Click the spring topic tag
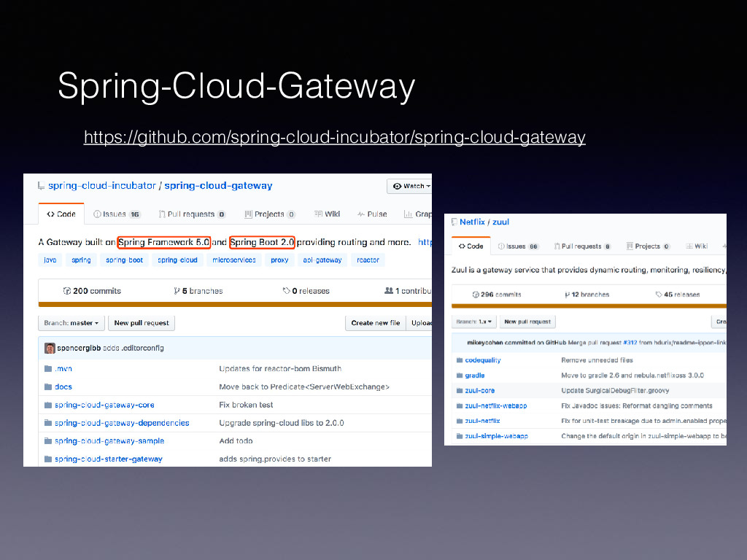Viewport: 747px width, 560px height. 81,260
